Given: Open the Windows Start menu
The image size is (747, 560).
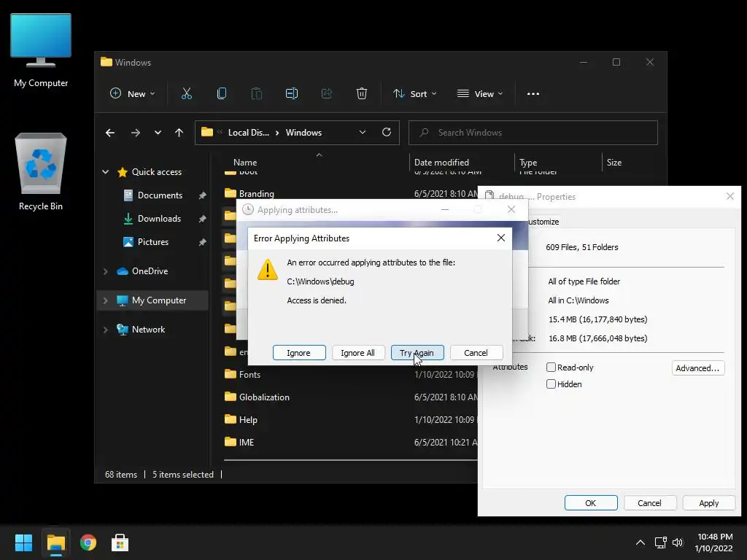Looking at the screenshot, I should [23, 542].
